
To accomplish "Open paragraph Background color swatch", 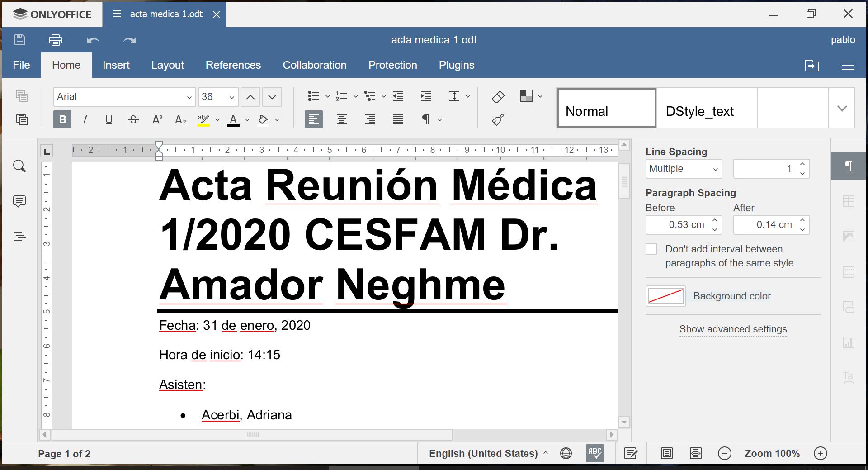I will pos(666,296).
